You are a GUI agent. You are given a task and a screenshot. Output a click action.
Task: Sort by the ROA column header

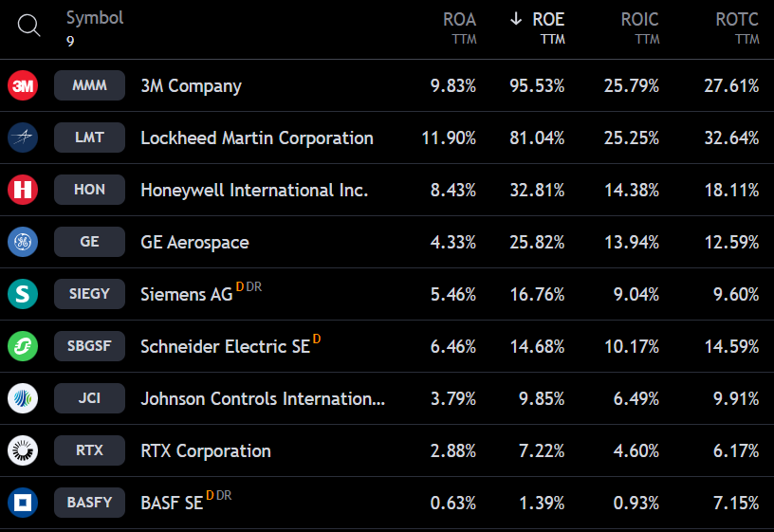pos(459,20)
